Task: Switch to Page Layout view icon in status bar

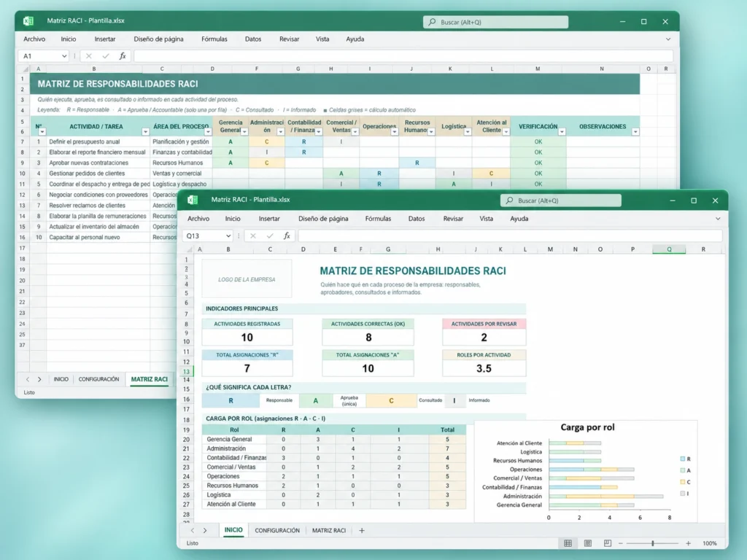Action: click(588, 543)
